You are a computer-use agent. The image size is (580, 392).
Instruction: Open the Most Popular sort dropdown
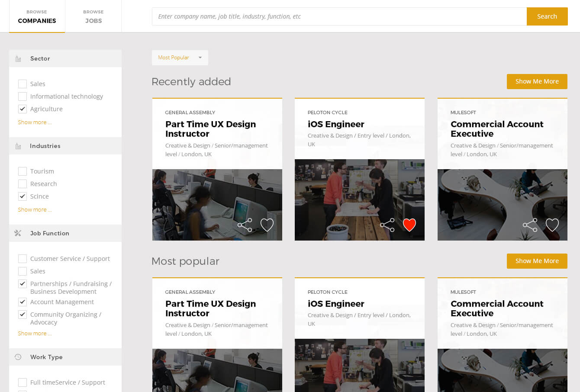pyautogui.click(x=180, y=58)
